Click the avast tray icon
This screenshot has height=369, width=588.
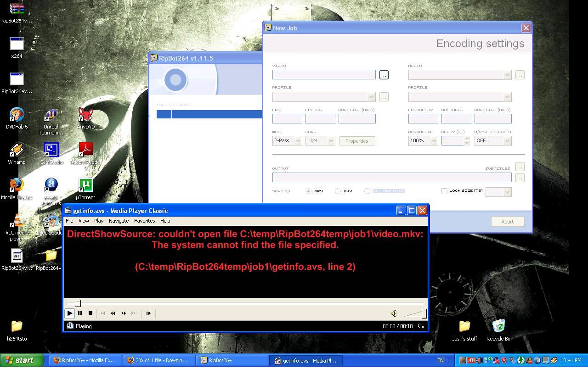coord(537,360)
